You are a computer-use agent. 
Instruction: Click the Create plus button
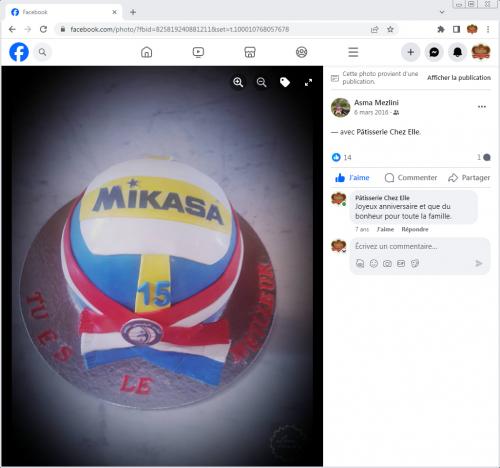411,52
